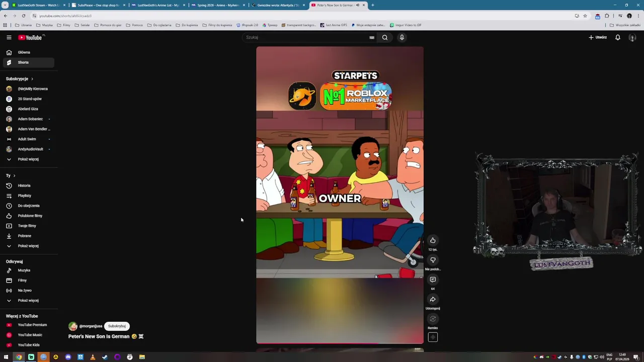Open the Seriale bookmarks folder
Image resolution: width=644 pixels, height=362 pixels.
point(82,25)
